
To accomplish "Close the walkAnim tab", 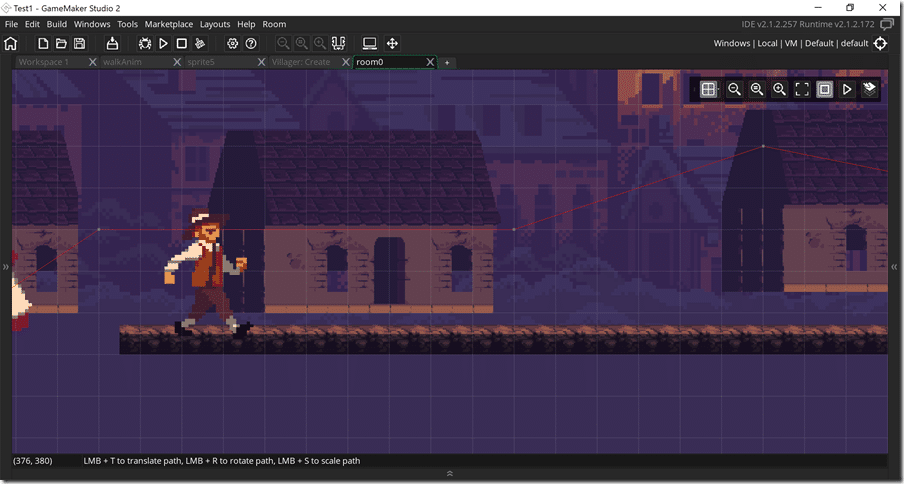I will point(177,62).
